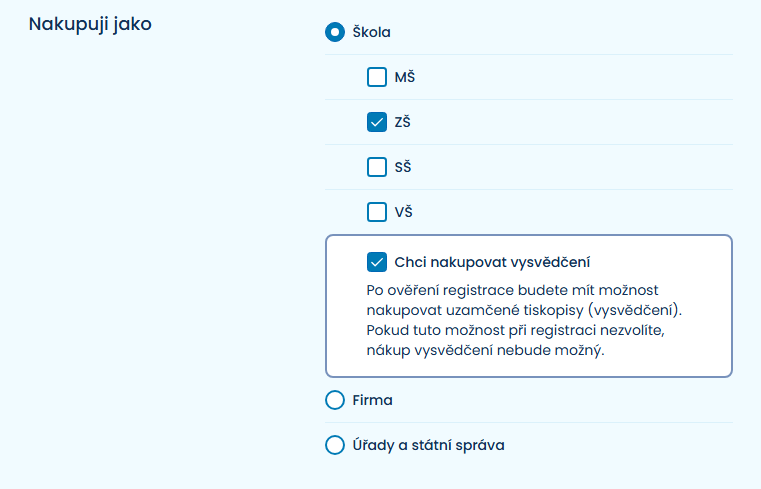Disable the Chci nakupovat vysvědčení checkbox
This screenshot has width=761, height=489.
377,263
